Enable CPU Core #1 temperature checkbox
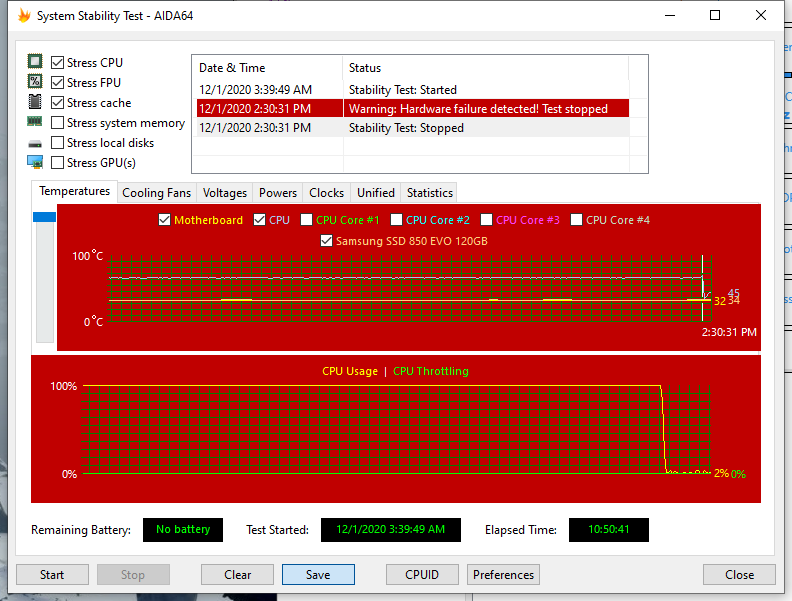Image resolution: width=792 pixels, height=601 pixels. point(306,220)
